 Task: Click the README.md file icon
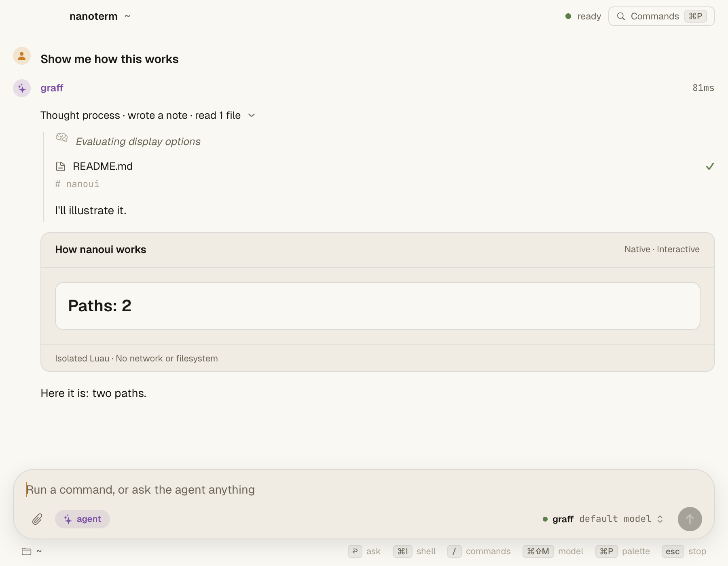pos(61,166)
